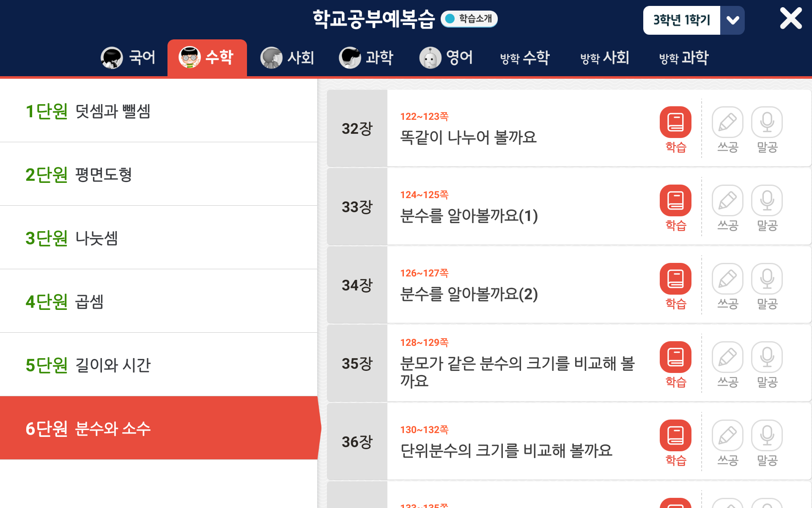Screen dimensions: 812x508
Task: Click the 학습소개 info pill
Action: click(x=469, y=19)
